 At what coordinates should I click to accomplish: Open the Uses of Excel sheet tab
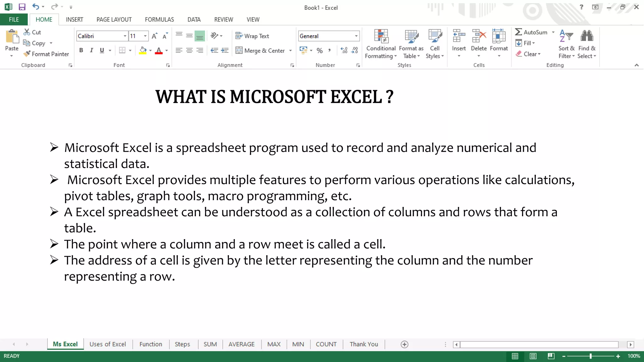tap(108, 344)
